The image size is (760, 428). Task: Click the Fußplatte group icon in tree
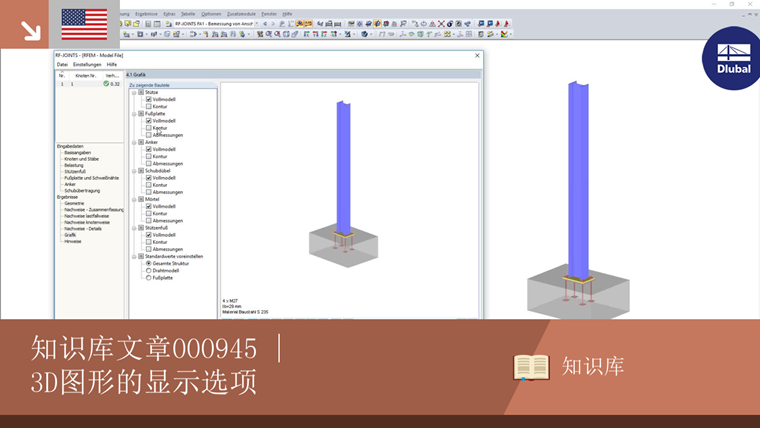pyautogui.click(x=141, y=113)
